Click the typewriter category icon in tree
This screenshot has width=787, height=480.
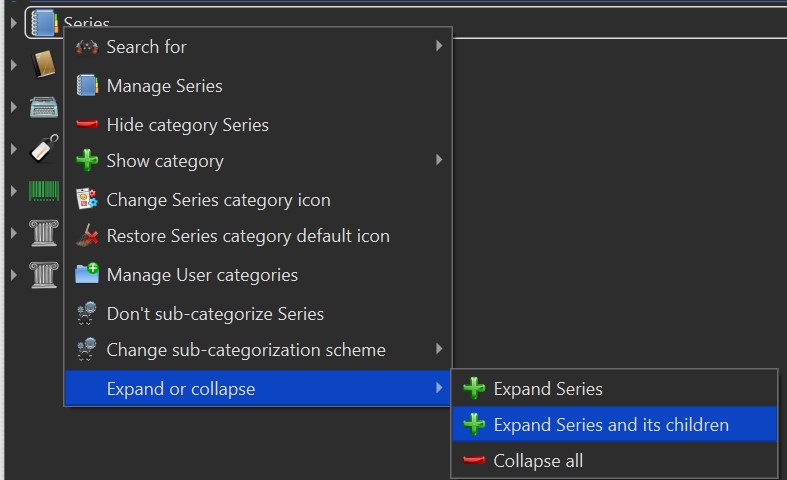pyautogui.click(x=43, y=107)
